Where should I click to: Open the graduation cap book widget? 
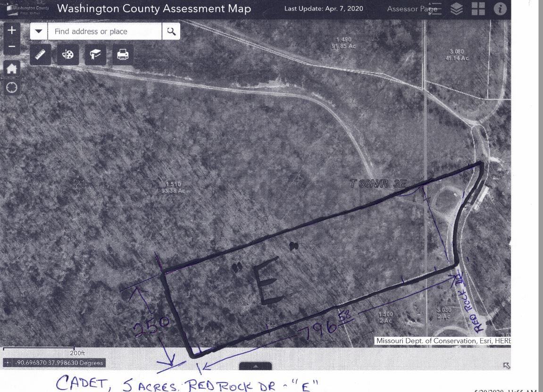click(x=95, y=55)
